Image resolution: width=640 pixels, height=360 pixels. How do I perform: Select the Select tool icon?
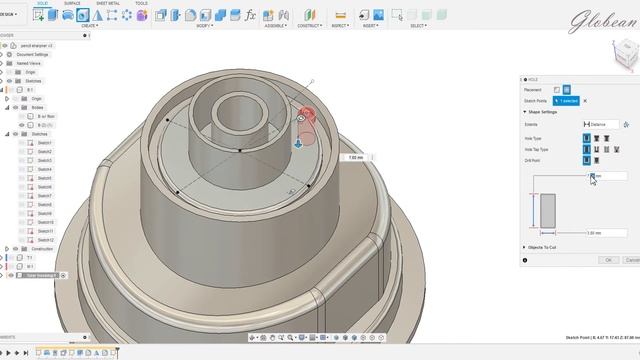[x=397, y=15]
